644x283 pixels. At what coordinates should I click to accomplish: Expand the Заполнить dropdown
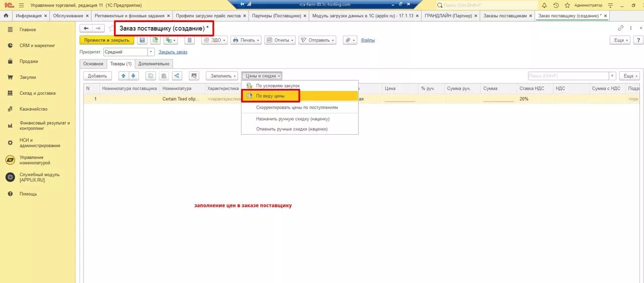[222, 76]
